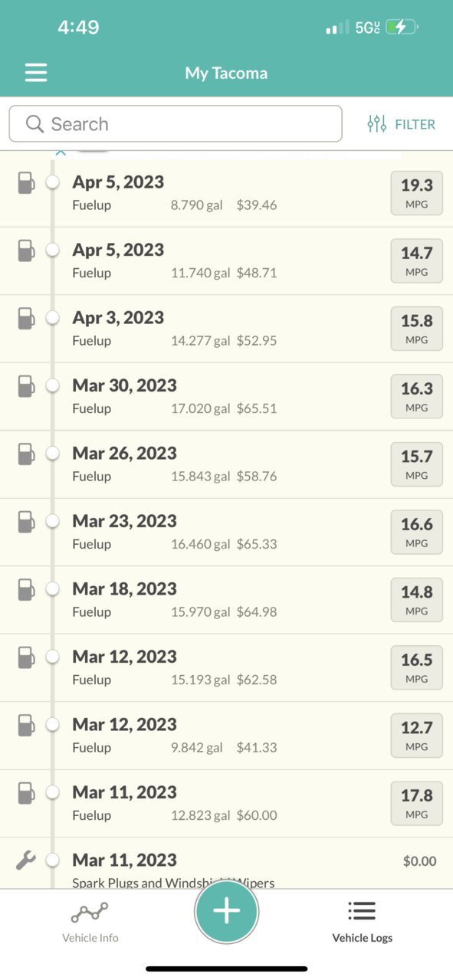Click the fuel pump icon for Mar 18, 2023
Image resolution: width=453 pixels, height=980 pixels.
click(26, 589)
